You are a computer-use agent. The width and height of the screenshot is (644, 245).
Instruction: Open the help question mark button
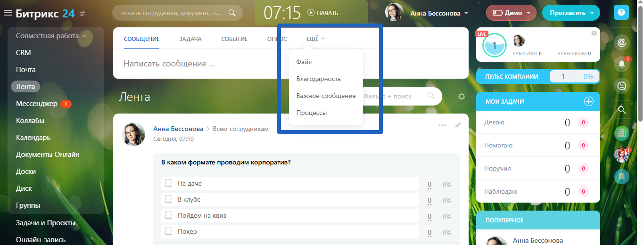621,13
